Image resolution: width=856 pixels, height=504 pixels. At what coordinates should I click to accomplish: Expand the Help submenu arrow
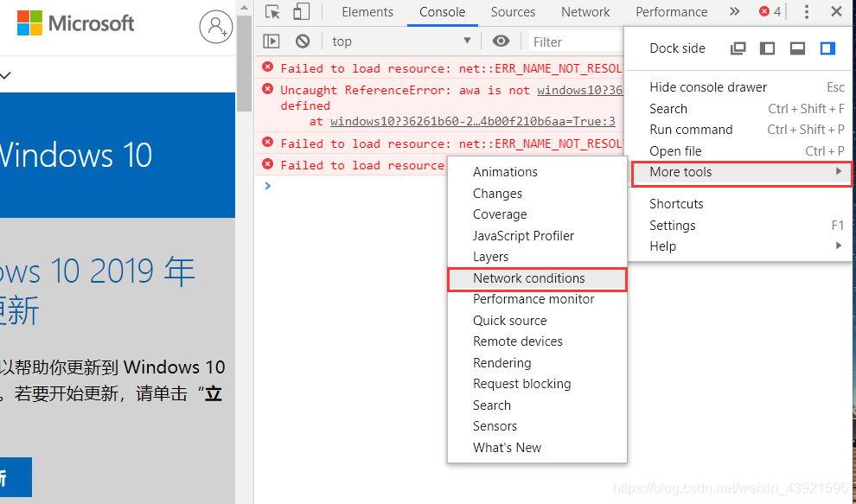click(x=839, y=246)
